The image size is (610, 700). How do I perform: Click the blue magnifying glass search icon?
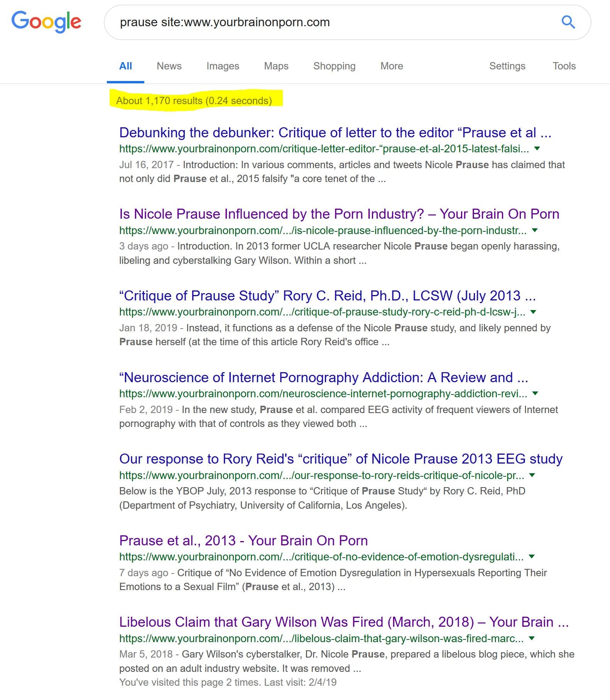click(x=568, y=22)
